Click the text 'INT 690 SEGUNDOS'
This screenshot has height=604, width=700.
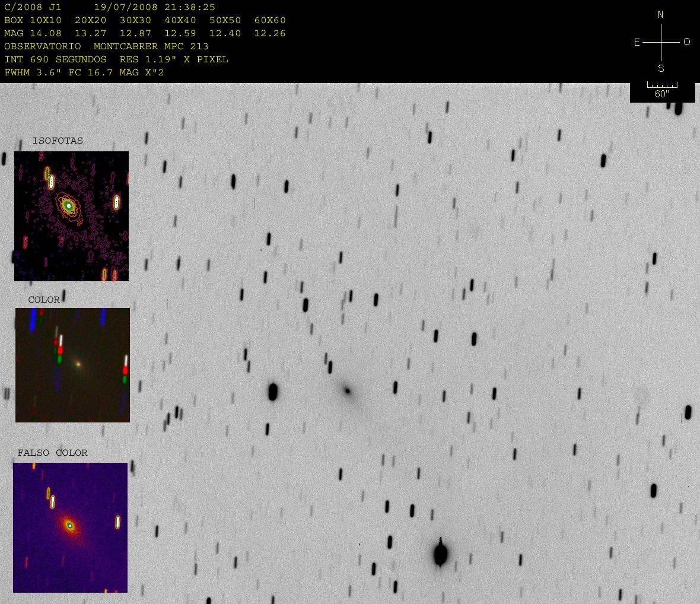click(x=55, y=59)
